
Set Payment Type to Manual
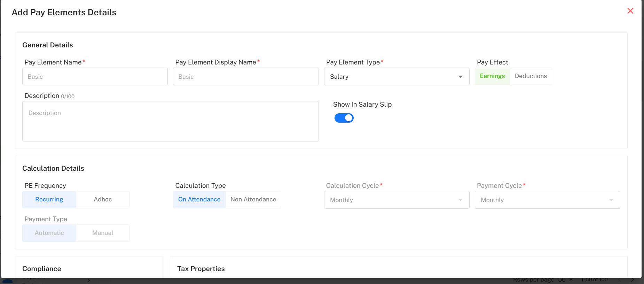[103, 233]
